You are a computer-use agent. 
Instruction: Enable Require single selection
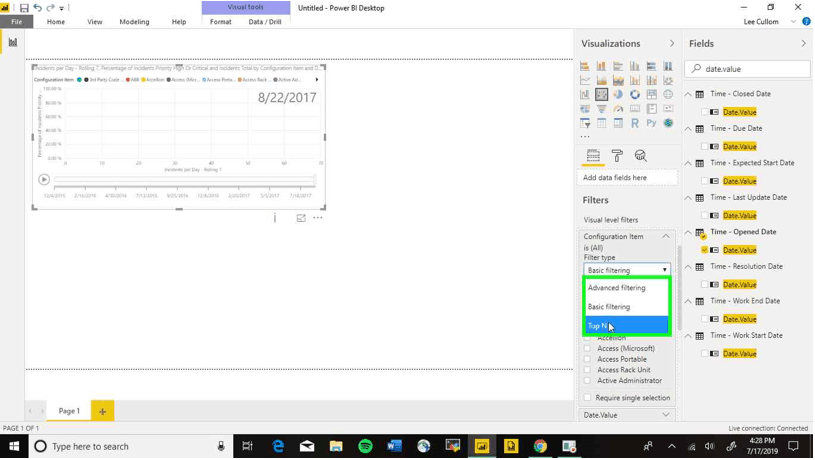click(587, 398)
